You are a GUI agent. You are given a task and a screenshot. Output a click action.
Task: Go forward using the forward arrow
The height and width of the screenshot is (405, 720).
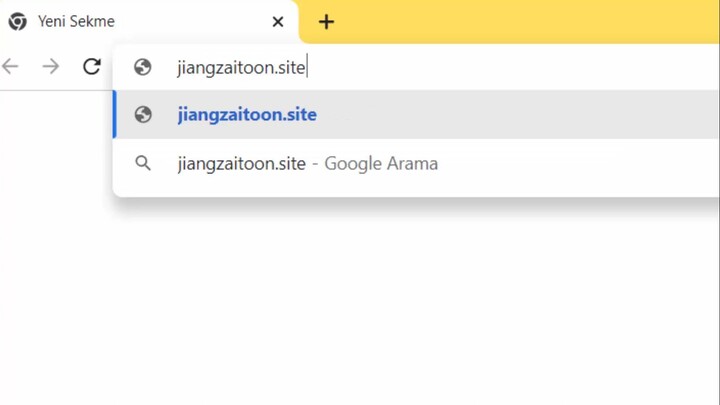pyautogui.click(x=51, y=67)
